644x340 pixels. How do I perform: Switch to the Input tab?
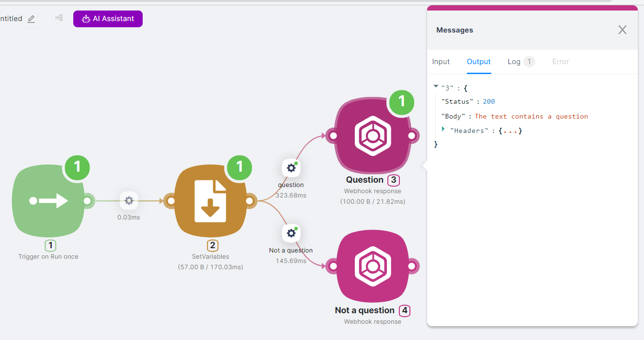click(x=441, y=62)
